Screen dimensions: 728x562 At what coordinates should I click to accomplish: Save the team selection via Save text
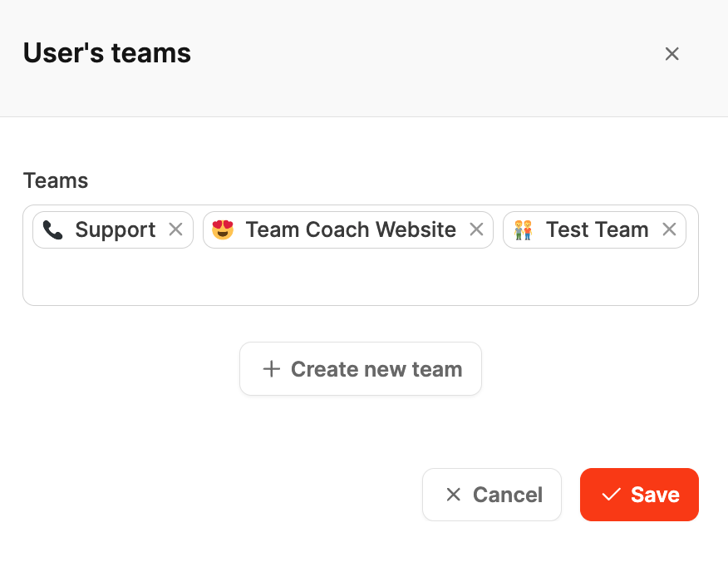pos(655,495)
